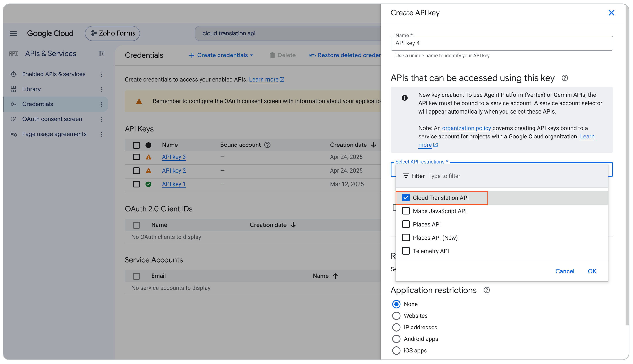
Task: Check Telemetry API option
Action: click(406, 250)
